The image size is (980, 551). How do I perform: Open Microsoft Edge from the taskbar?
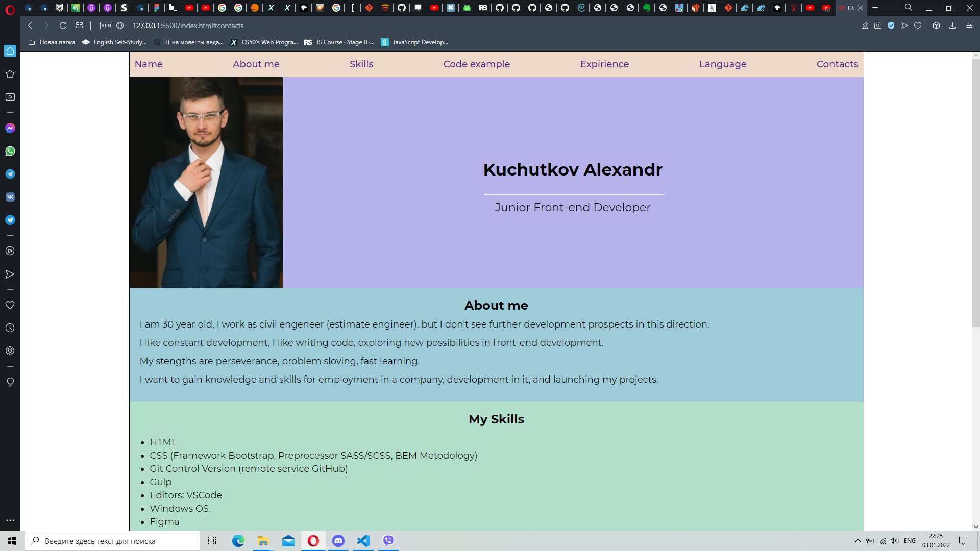[x=238, y=541]
